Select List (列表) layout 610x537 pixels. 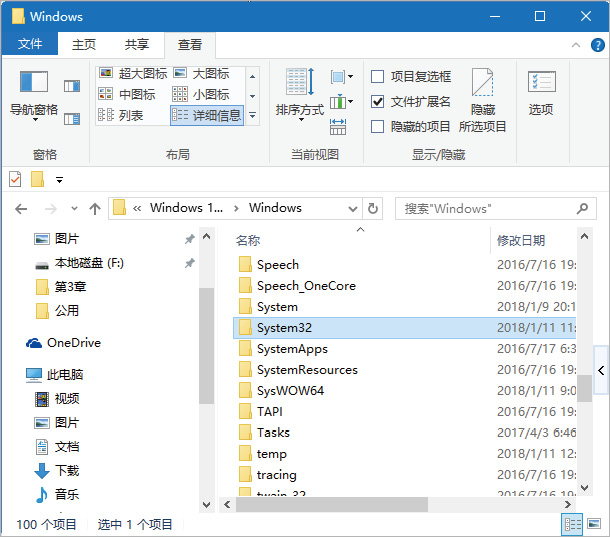pyautogui.click(x=121, y=115)
